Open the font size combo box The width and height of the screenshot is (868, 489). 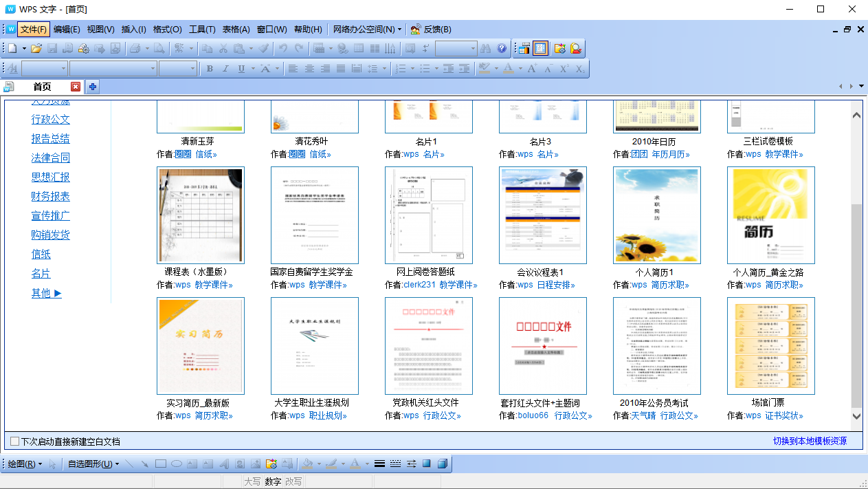[x=178, y=69]
